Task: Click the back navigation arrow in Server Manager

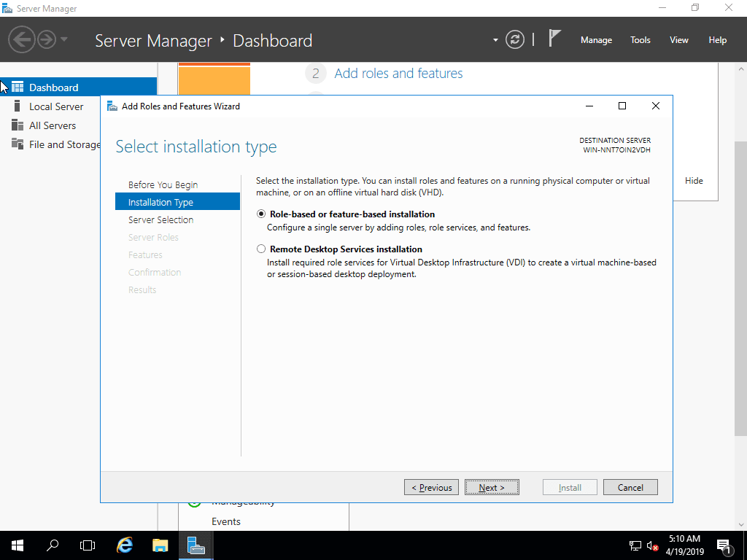Action: 21,39
